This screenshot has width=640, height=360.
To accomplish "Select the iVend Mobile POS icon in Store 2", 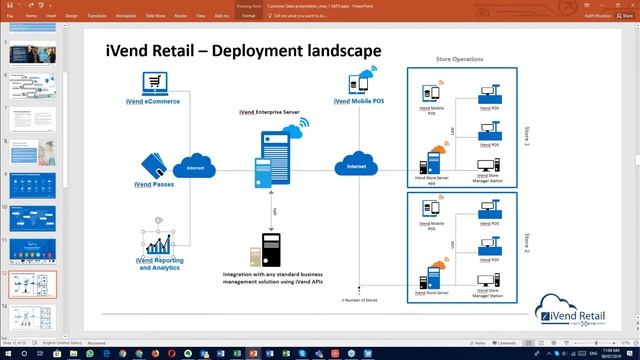I will [x=432, y=207].
